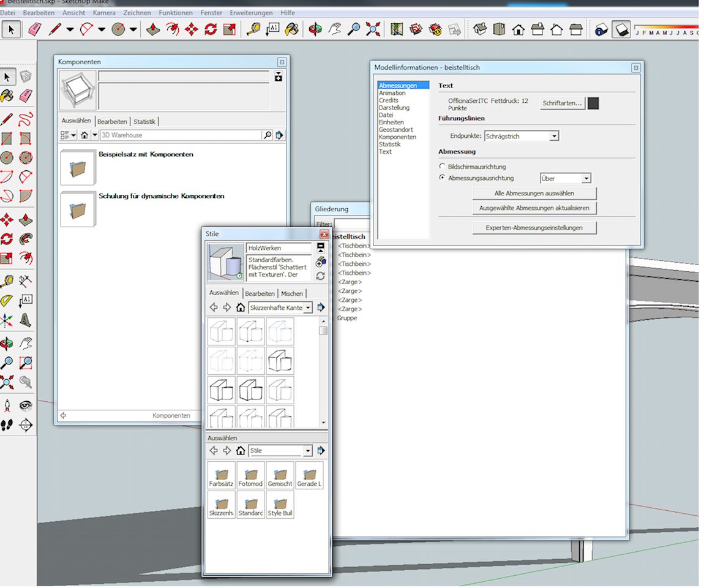Open the Text label tool in top toolbar

pyautogui.click(x=273, y=29)
